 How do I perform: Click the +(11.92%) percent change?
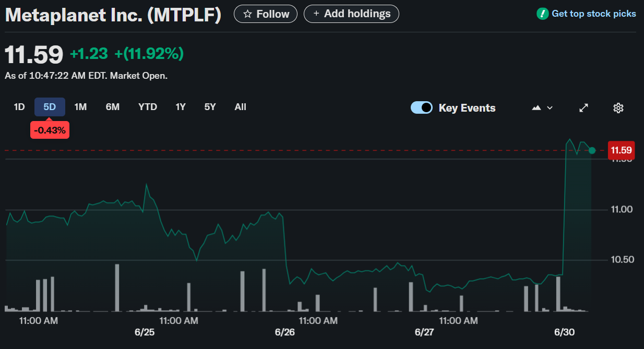pos(149,53)
